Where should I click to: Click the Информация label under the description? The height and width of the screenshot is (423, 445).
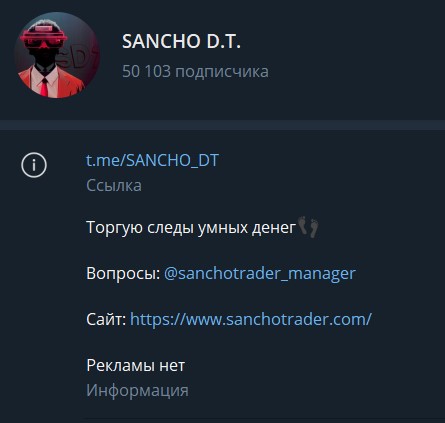coord(137,390)
